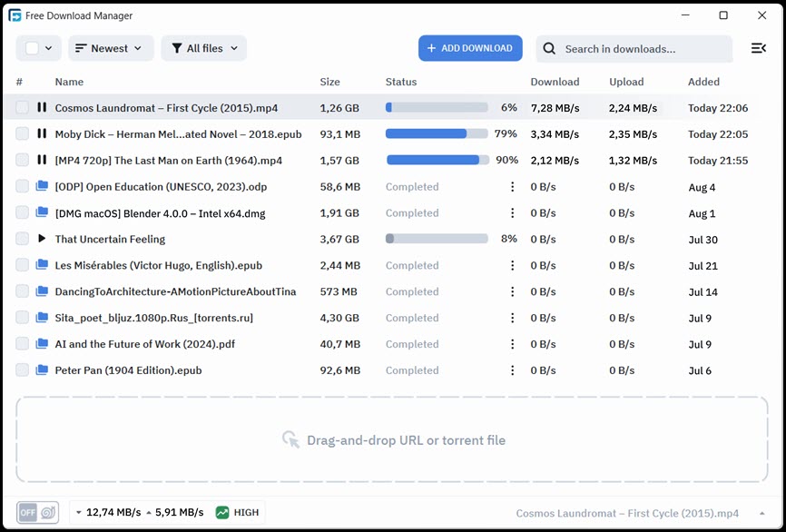This screenshot has width=786, height=532.
Task: Select DancingToArchitecture file name
Action: click(x=175, y=291)
